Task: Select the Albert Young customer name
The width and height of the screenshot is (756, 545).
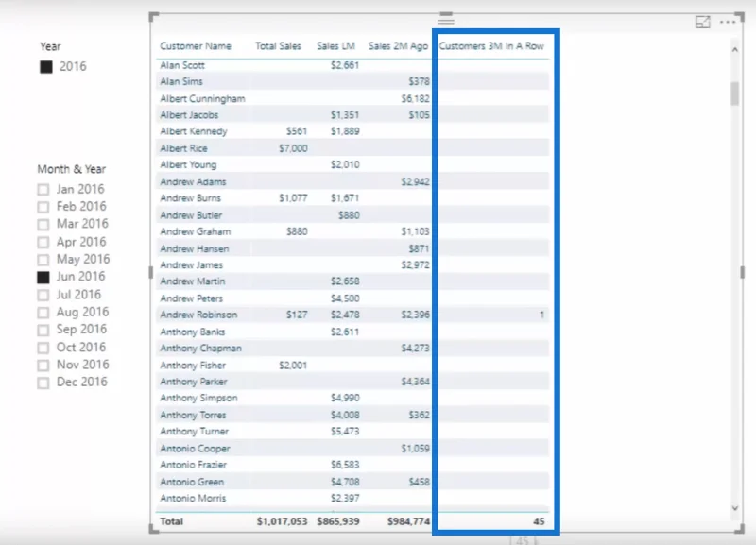Action: pos(188,164)
